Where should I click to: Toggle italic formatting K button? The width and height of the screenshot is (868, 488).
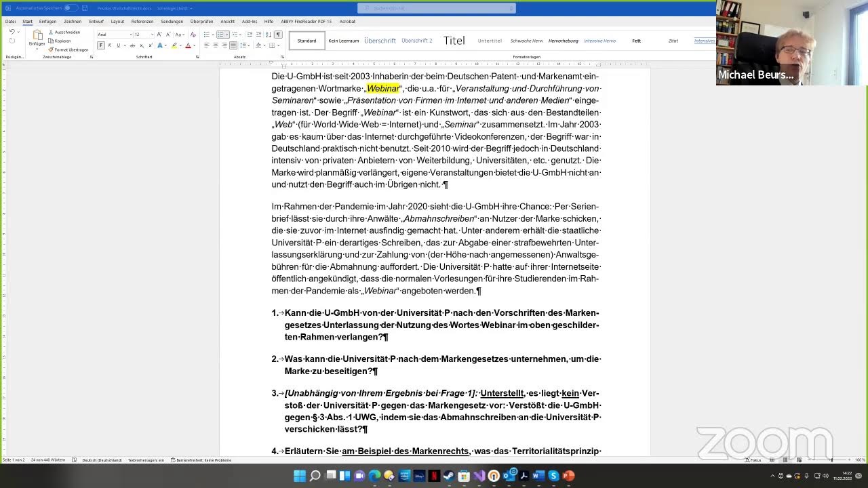[110, 45]
